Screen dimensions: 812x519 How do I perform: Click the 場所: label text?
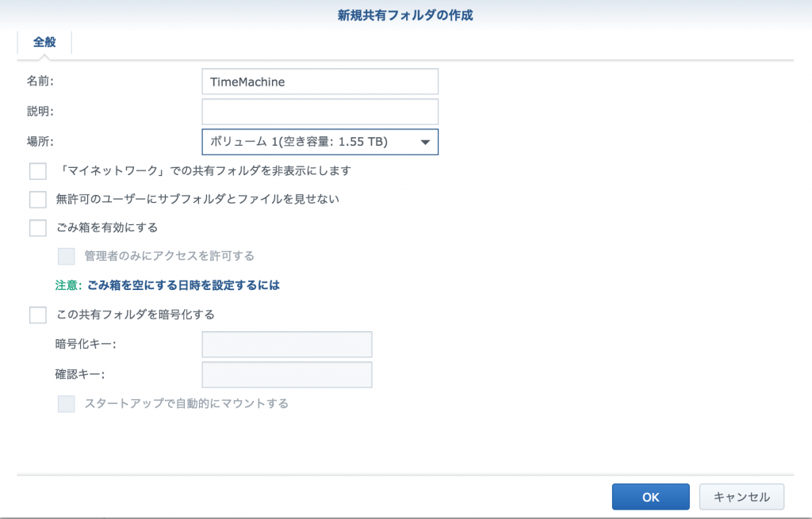[x=40, y=141]
